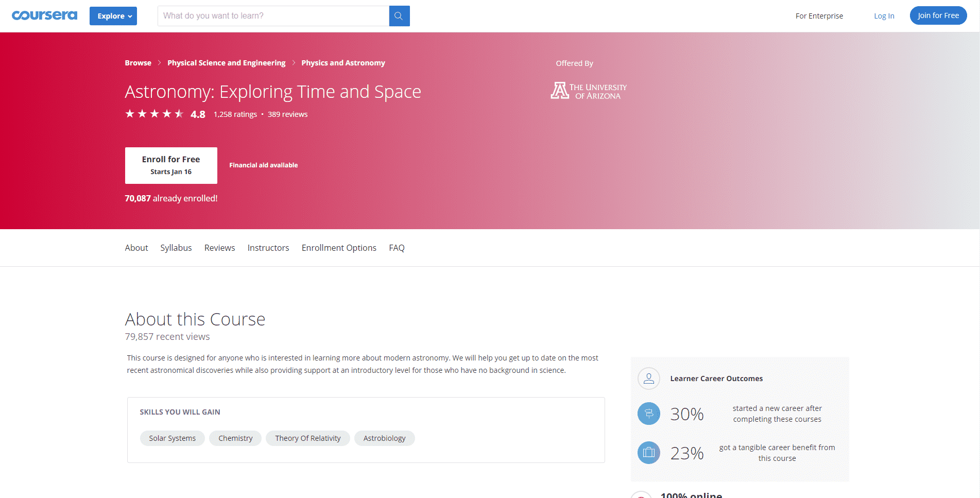Click the 70,087 already enrolled text
Image resolution: width=980 pixels, height=498 pixels.
(x=171, y=198)
